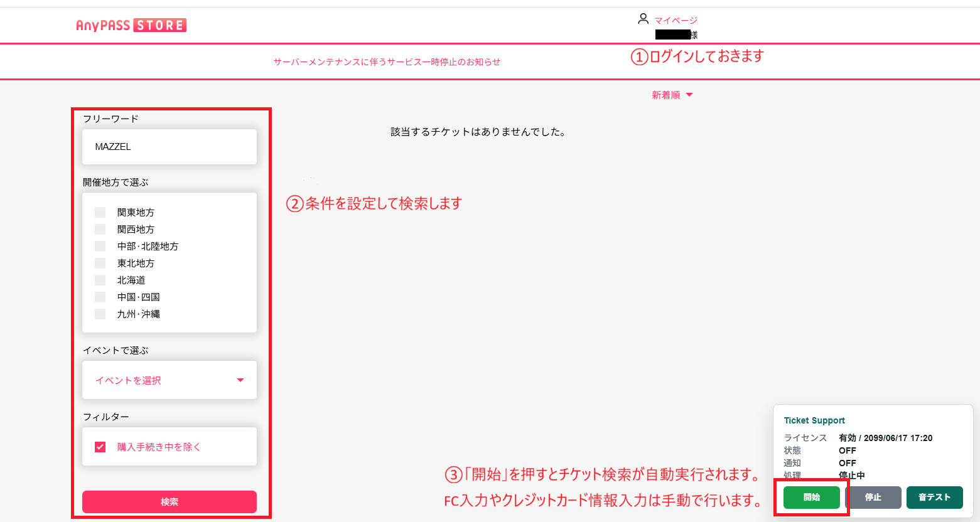Open the 新着順 sort dropdown

coord(672,95)
